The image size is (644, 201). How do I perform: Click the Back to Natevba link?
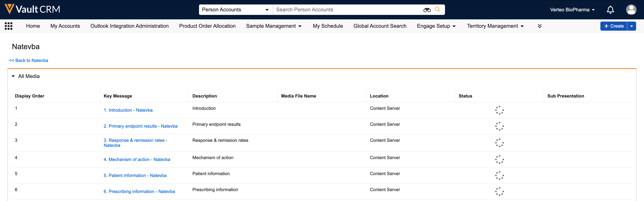29,60
